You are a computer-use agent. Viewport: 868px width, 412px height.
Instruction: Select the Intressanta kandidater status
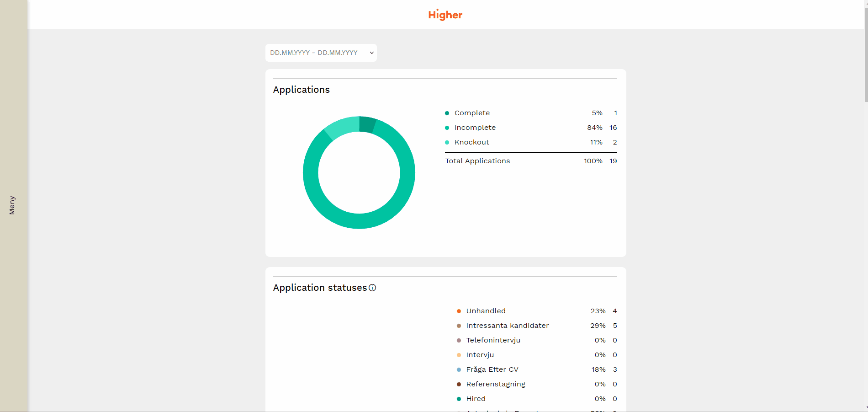pos(507,326)
